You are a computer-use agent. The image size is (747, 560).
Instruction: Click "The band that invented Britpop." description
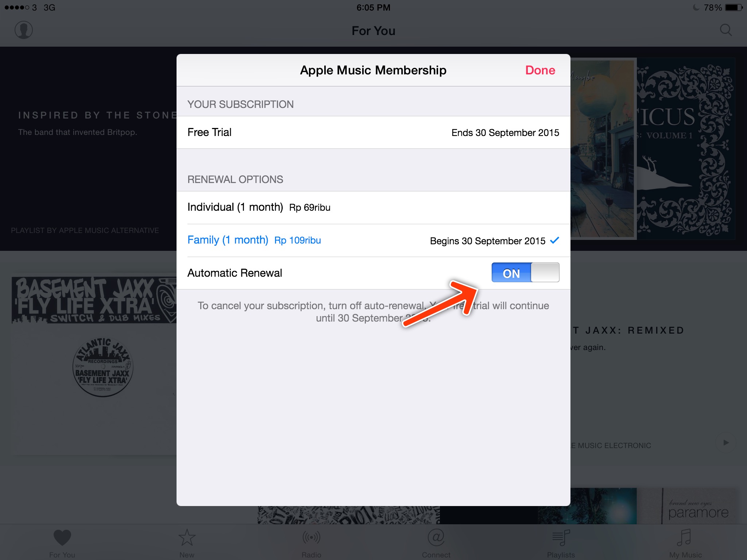(78, 132)
